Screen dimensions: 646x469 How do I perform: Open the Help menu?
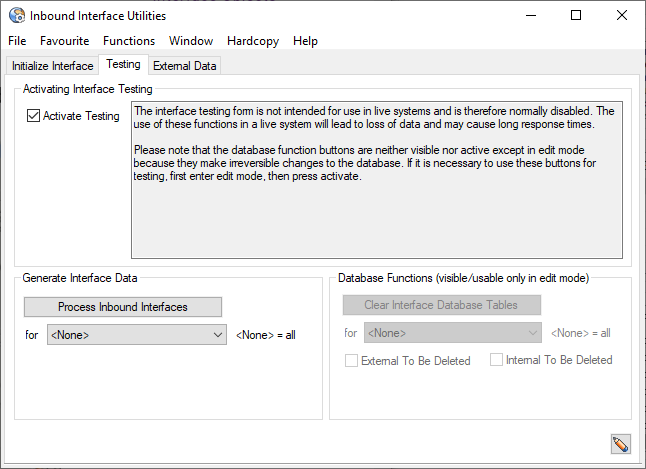tap(305, 41)
